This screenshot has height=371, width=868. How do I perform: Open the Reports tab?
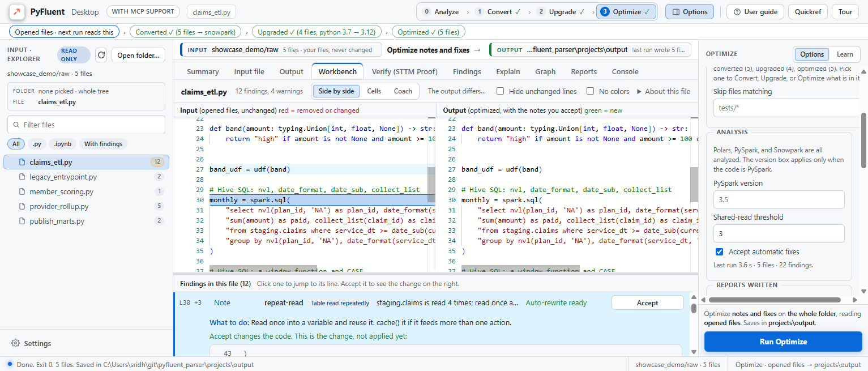pyautogui.click(x=584, y=71)
